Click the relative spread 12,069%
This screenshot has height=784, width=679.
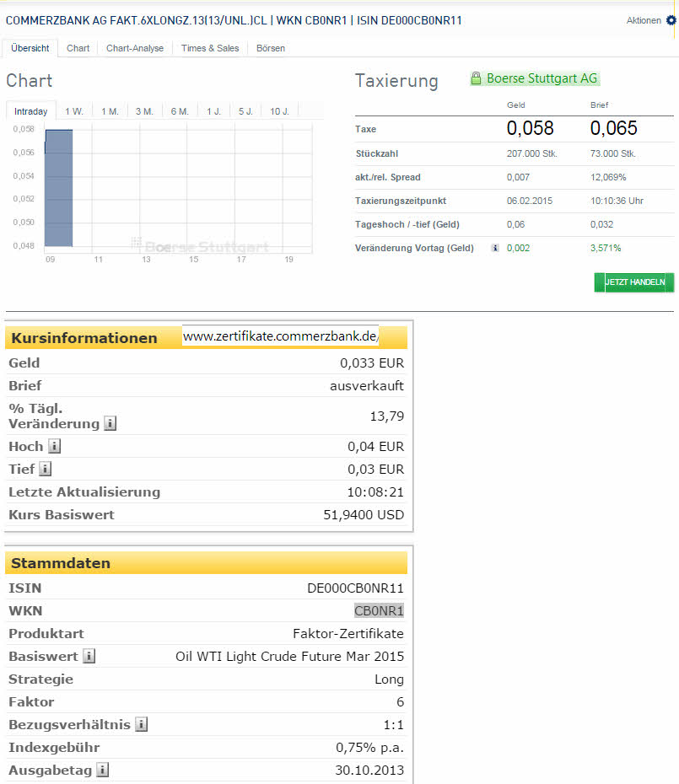click(x=608, y=177)
